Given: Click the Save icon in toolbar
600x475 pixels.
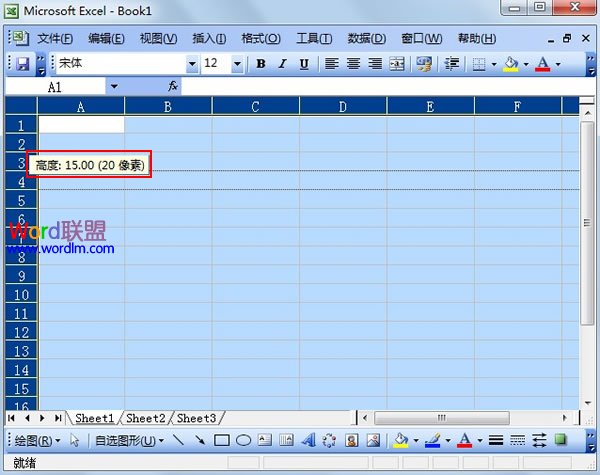Looking at the screenshot, I should (x=23, y=64).
